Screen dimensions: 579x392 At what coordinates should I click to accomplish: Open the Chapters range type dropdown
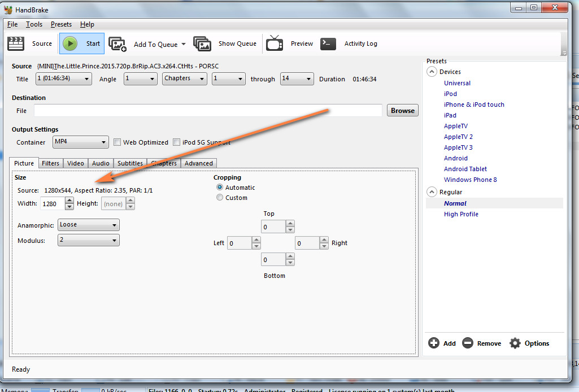point(184,79)
